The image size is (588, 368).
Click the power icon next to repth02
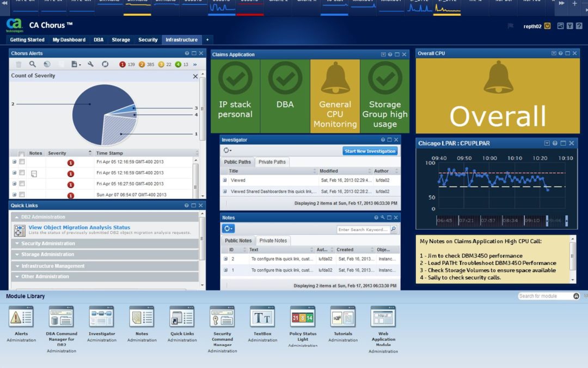(547, 26)
